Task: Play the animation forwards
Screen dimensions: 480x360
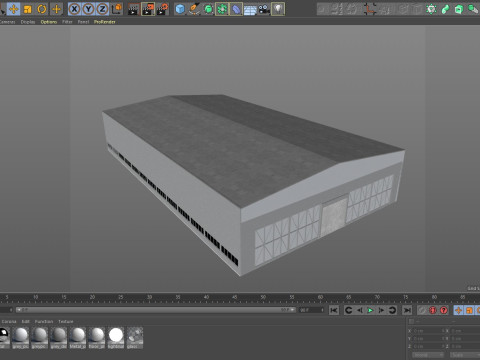Action: click(x=370, y=310)
